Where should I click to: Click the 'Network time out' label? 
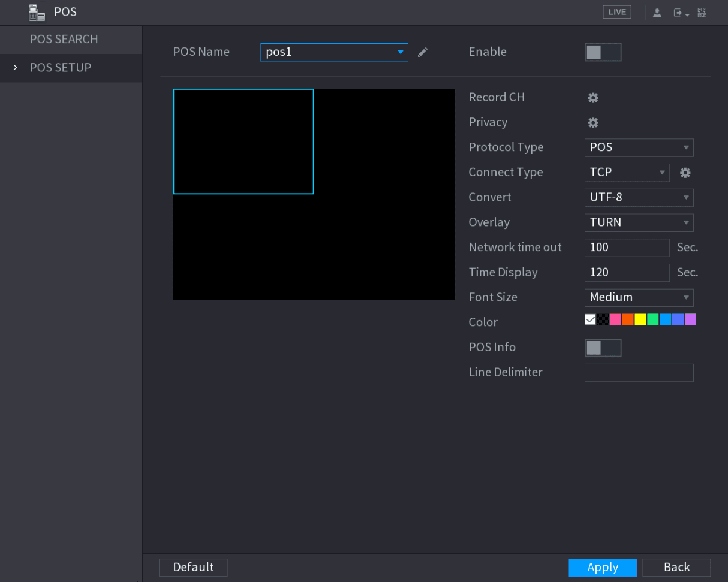515,247
